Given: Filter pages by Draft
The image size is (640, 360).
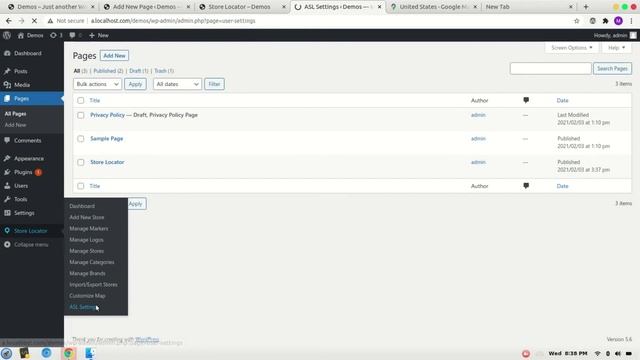Looking at the screenshot, I should click(x=139, y=71).
